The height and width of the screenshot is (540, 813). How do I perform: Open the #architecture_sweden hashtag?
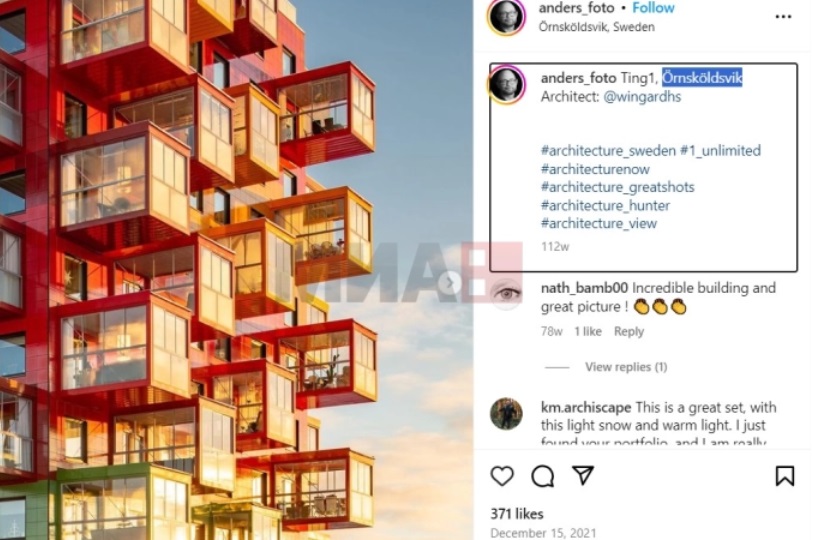(x=608, y=150)
